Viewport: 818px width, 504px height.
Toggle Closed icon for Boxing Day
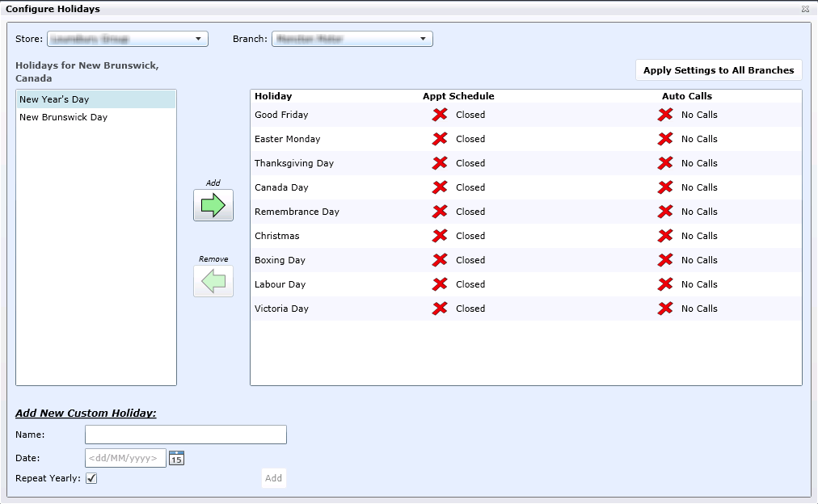tap(440, 260)
